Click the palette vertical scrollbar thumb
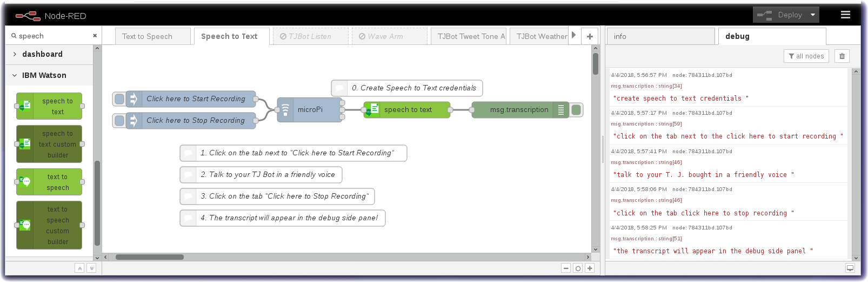Image resolution: width=868 pixels, height=282 pixels. tap(97, 204)
